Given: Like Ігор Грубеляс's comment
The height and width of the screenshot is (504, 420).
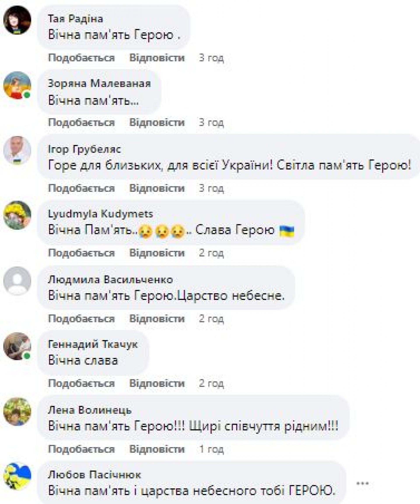Looking at the screenshot, I should [x=81, y=188].
